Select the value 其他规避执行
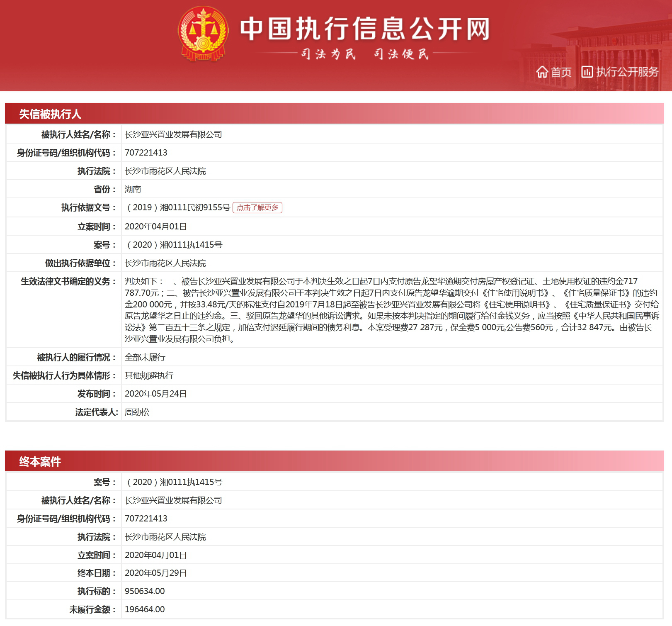672x626 pixels. point(149,375)
